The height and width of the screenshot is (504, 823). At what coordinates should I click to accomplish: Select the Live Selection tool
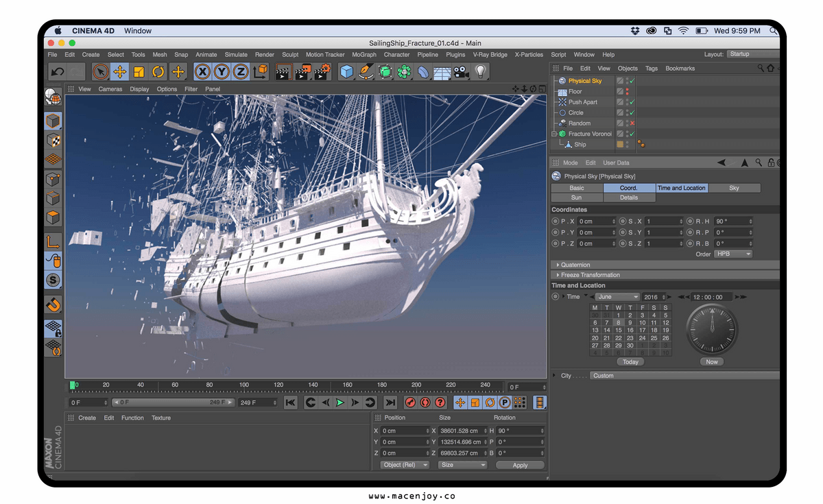pos(100,71)
